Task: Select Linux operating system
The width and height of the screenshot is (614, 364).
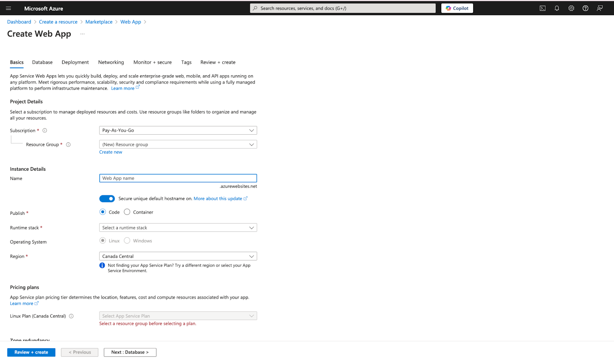Action: (x=102, y=240)
